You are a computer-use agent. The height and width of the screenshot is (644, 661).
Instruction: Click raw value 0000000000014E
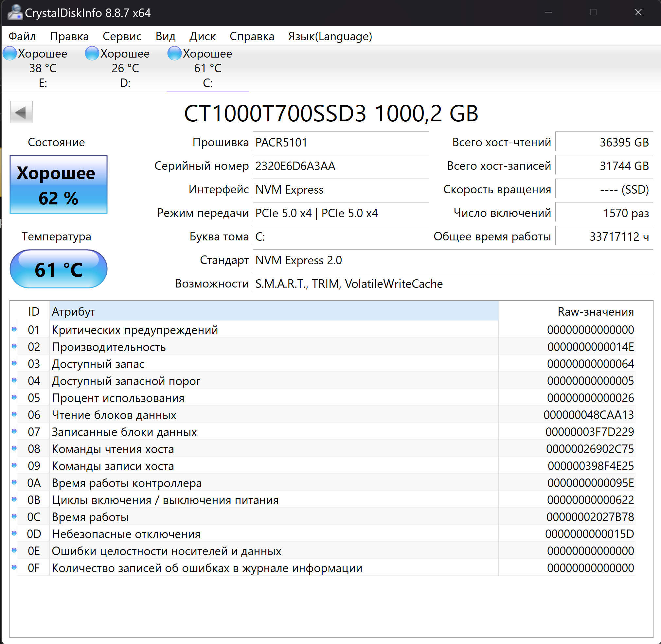click(x=590, y=347)
